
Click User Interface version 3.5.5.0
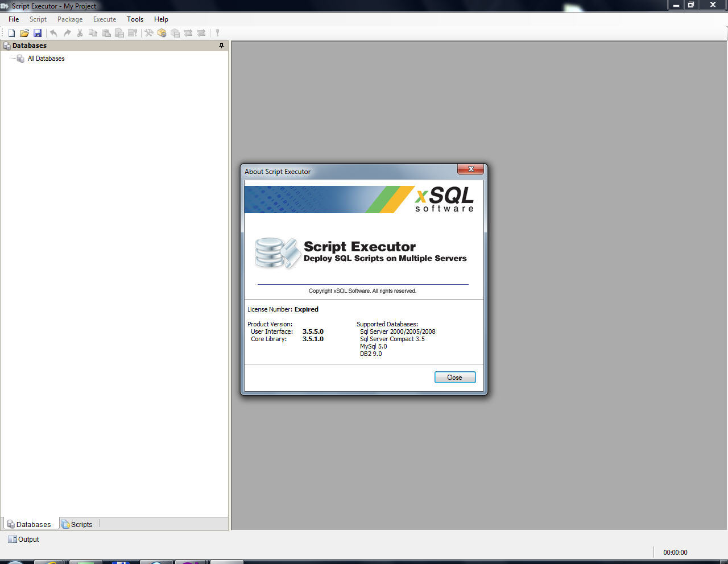click(313, 331)
